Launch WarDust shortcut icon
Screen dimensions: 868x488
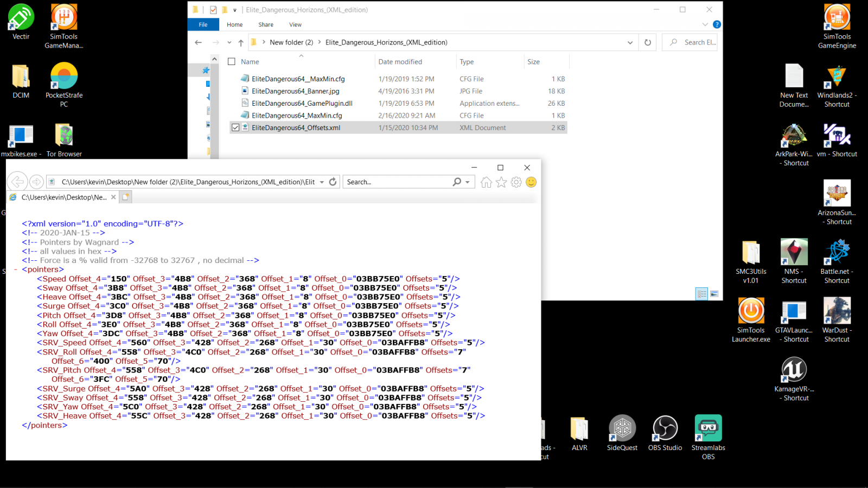pos(837,320)
